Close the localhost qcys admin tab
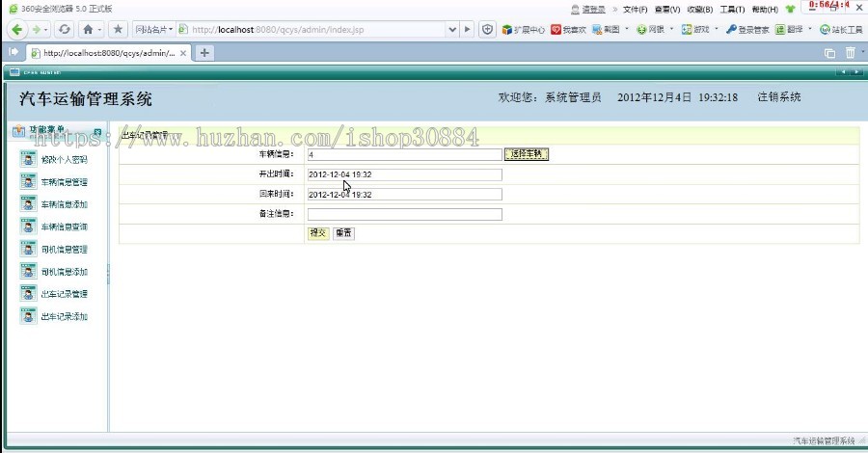 coord(183,53)
